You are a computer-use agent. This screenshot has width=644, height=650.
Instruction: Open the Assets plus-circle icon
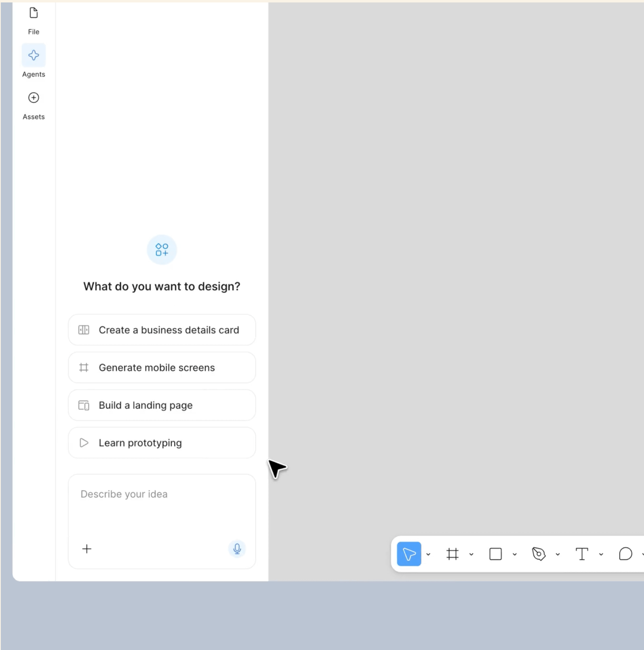[x=34, y=97]
